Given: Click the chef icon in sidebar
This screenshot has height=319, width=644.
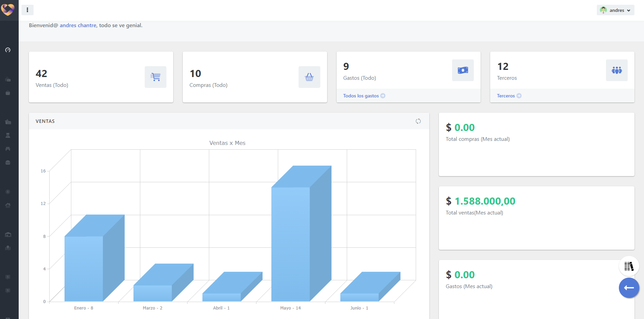Looking at the screenshot, I should tap(8, 135).
